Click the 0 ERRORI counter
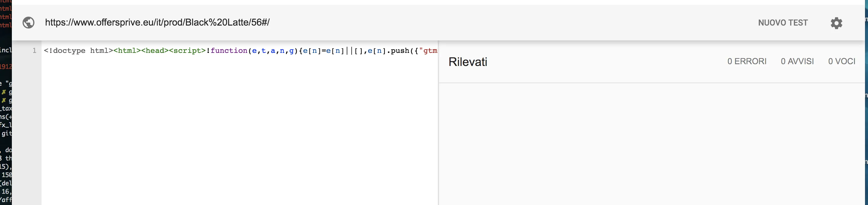This screenshot has width=868, height=205. [747, 61]
